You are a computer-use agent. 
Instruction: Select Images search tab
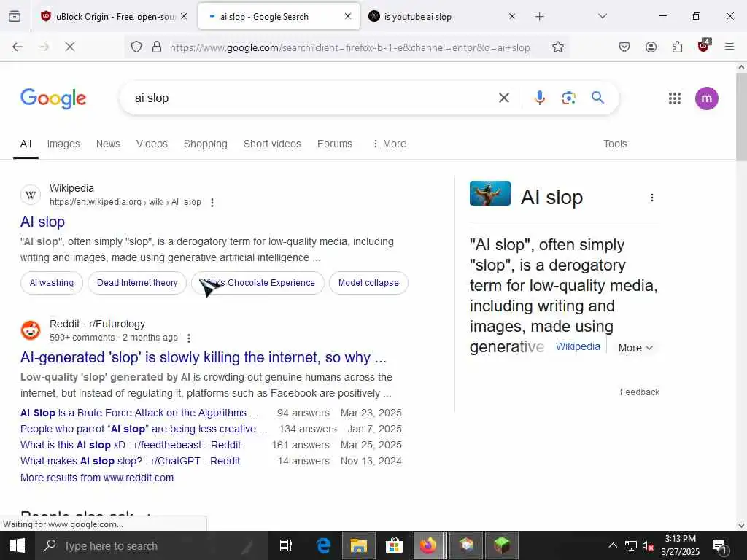[63, 144]
